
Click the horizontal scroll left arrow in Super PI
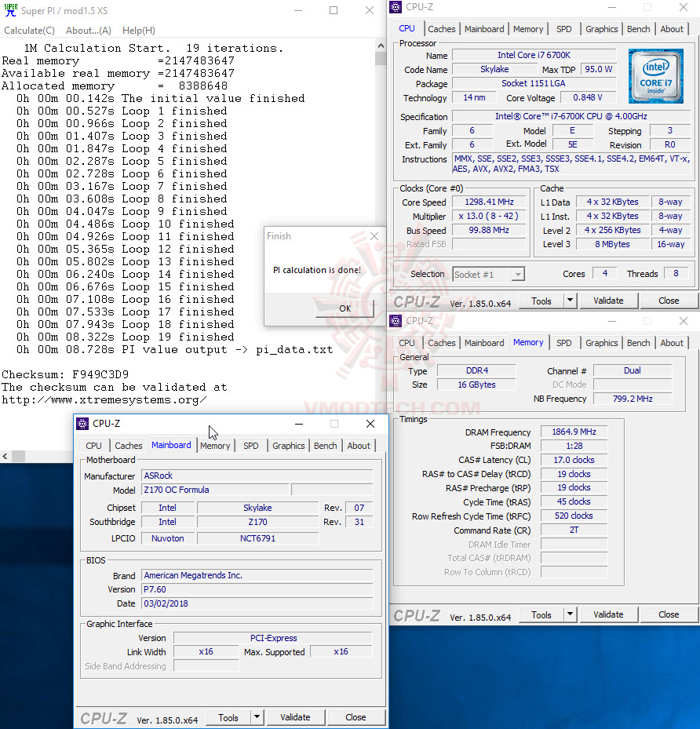(x=5, y=456)
